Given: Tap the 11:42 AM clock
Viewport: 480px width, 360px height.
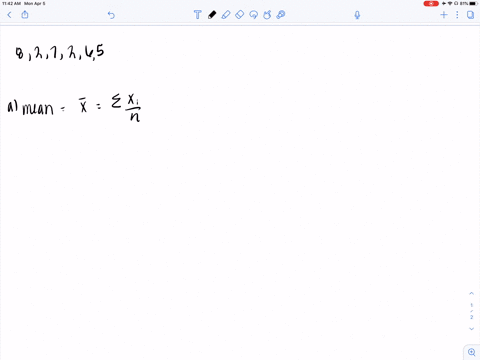Looking at the screenshot, I should tap(12, 3).
